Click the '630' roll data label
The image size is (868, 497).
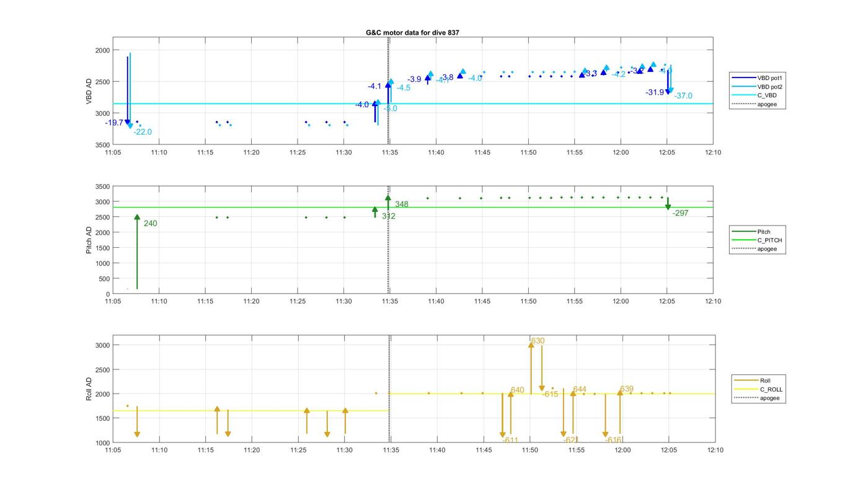(538, 341)
